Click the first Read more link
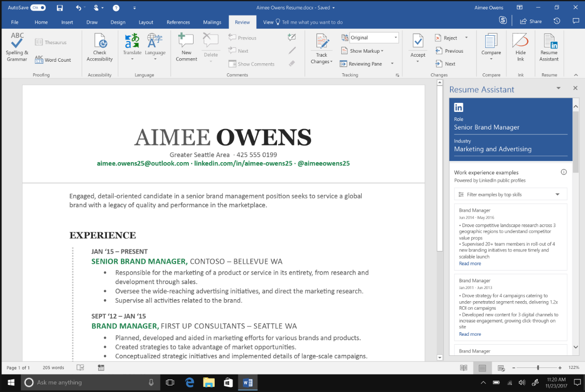This screenshot has width=585, height=392. [470, 264]
